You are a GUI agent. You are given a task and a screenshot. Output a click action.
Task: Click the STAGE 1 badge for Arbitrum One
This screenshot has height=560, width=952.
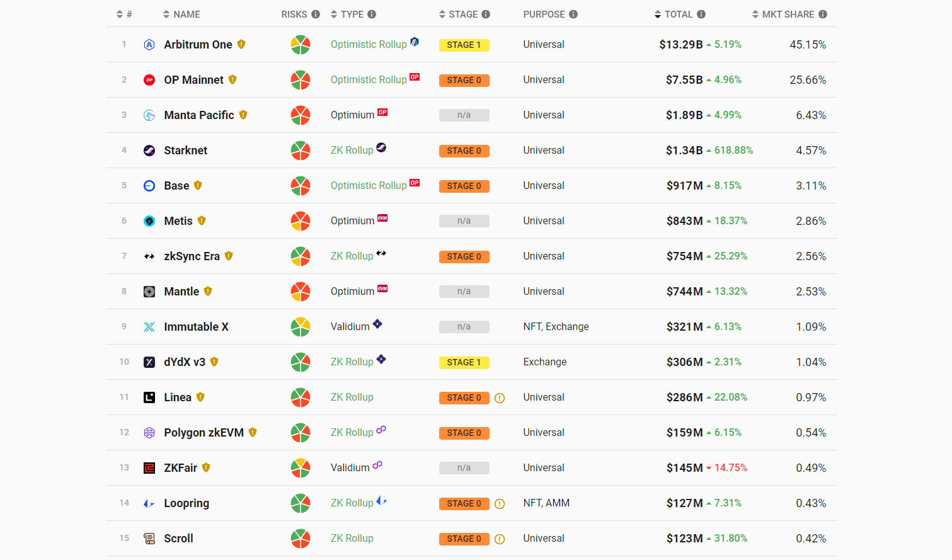click(464, 45)
